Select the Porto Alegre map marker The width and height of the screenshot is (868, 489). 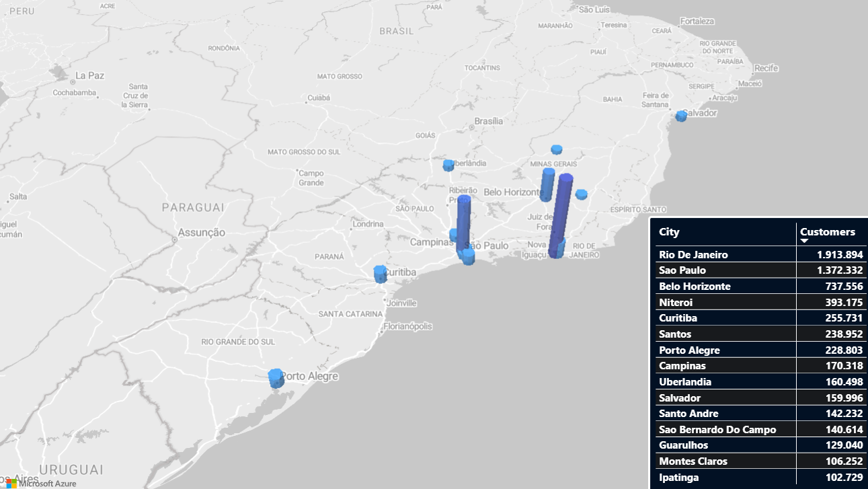[276, 378]
